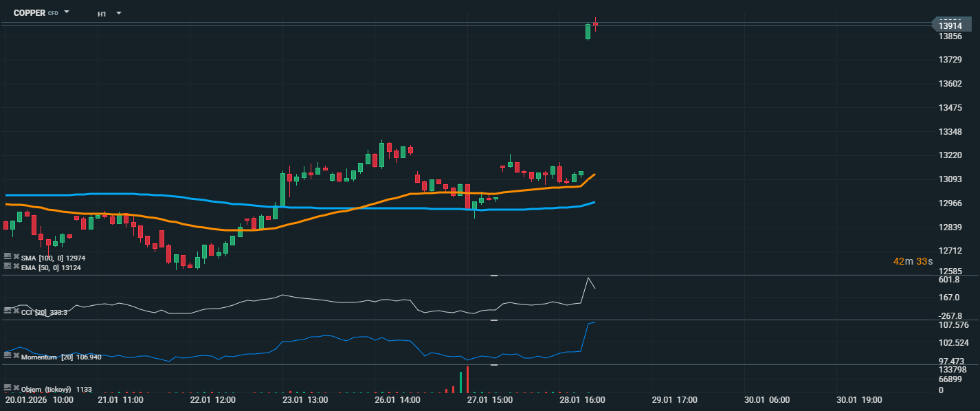Open settings icon for EMA indicator

(x=8, y=267)
